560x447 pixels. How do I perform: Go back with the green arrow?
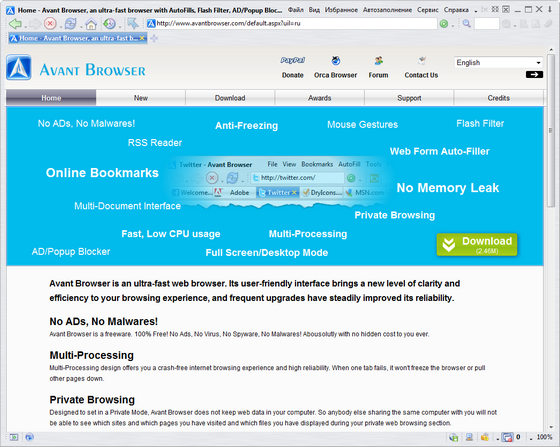[x=15, y=24]
